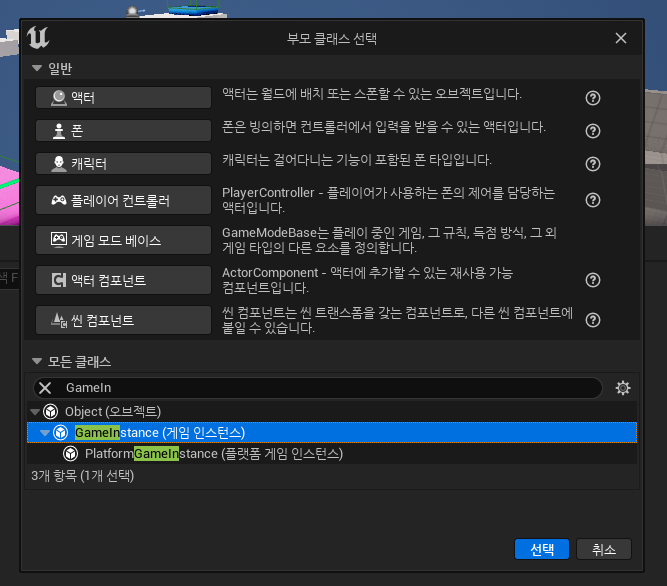Select the 플레이어 컨트롤러 class button
This screenshot has height=586, width=667.
coord(123,200)
